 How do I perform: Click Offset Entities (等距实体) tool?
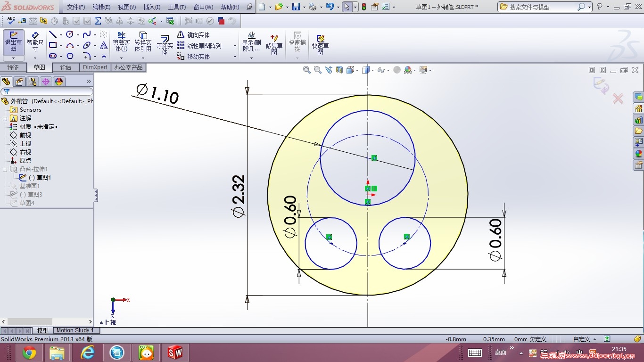[x=165, y=45]
